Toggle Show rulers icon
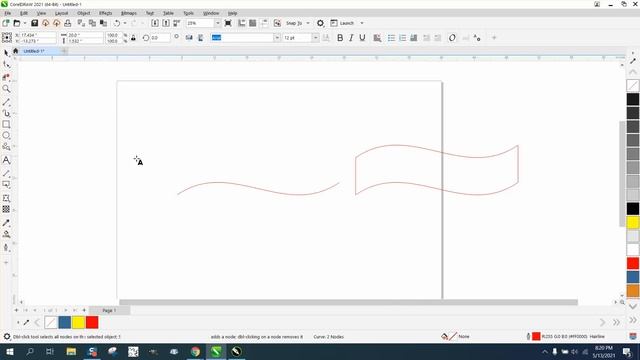640x360 pixels. [242, 23]
